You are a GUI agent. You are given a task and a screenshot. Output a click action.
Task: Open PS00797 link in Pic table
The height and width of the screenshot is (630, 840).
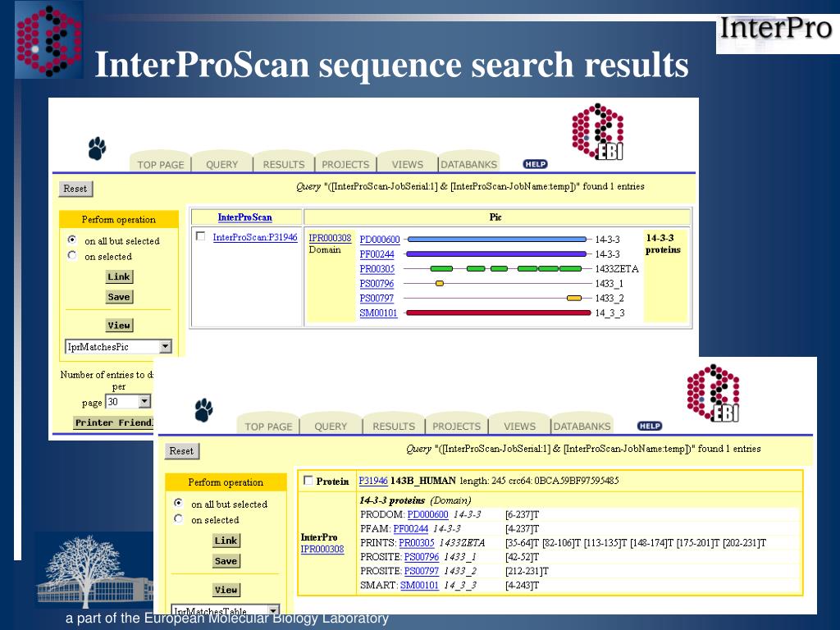(x=377, y=298)
